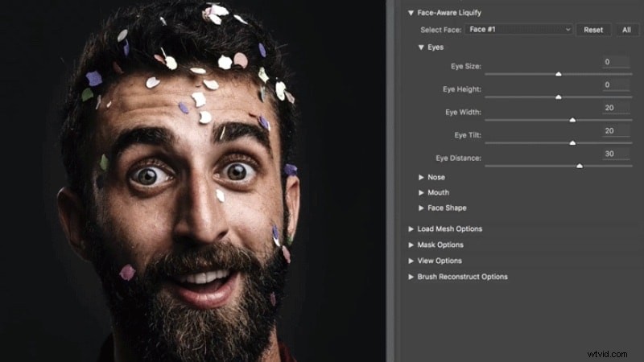644x362 pixels.
Task: Expand the Face Shape section
Action: click(421, 208)
